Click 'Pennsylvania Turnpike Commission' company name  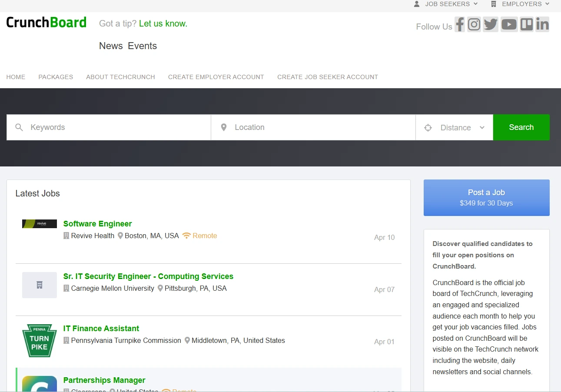126,340
